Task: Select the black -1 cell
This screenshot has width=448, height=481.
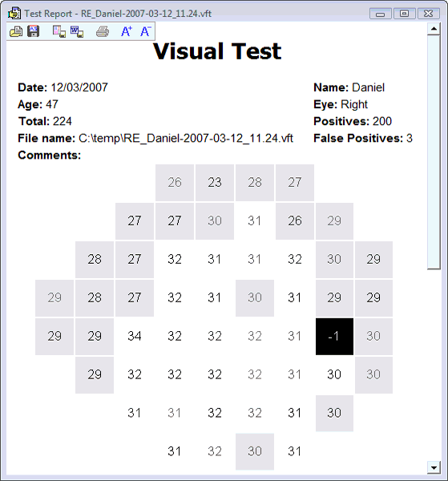Action: tap(334, 337)
